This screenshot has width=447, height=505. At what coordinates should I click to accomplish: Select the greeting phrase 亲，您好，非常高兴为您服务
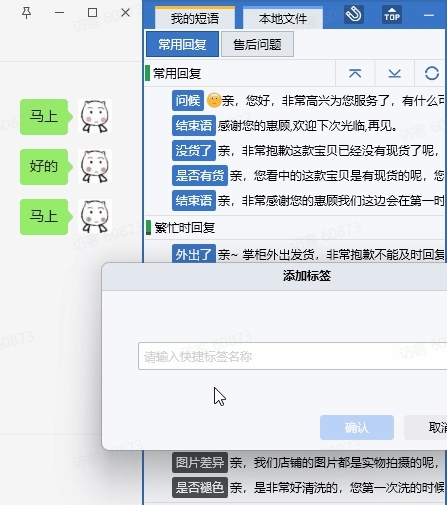click(334, 100)
